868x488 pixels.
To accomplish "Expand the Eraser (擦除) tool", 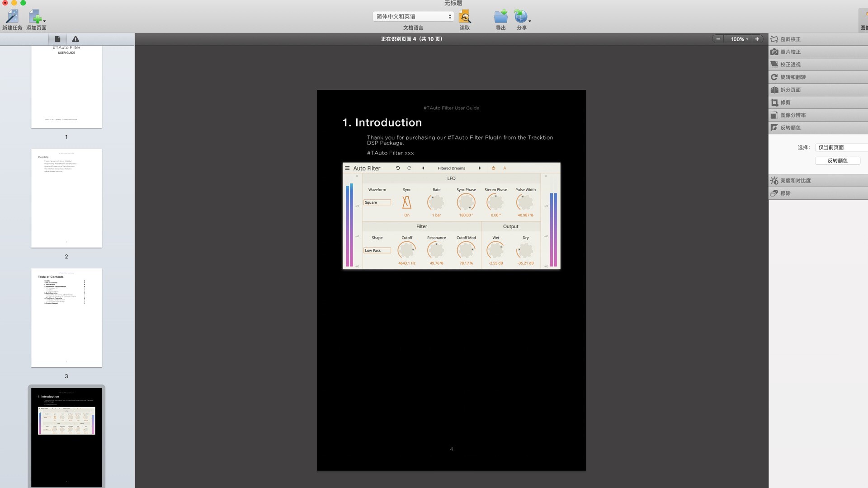I will coord(818,193).
